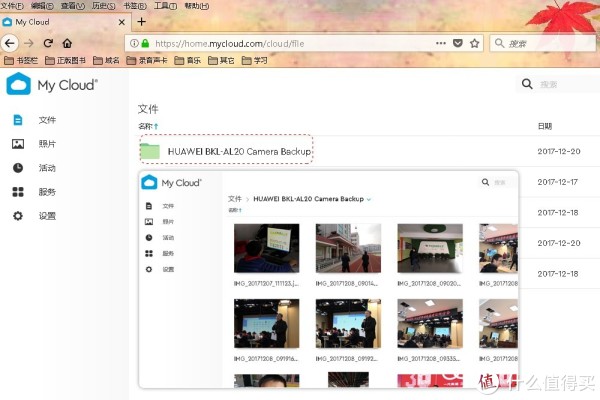This screenshot has height=400, width=600.
Task: Expand the HUAWEI BKL-AL20 Camera Backup breadcrumb chevron
Action: click(x=369, y=199)
